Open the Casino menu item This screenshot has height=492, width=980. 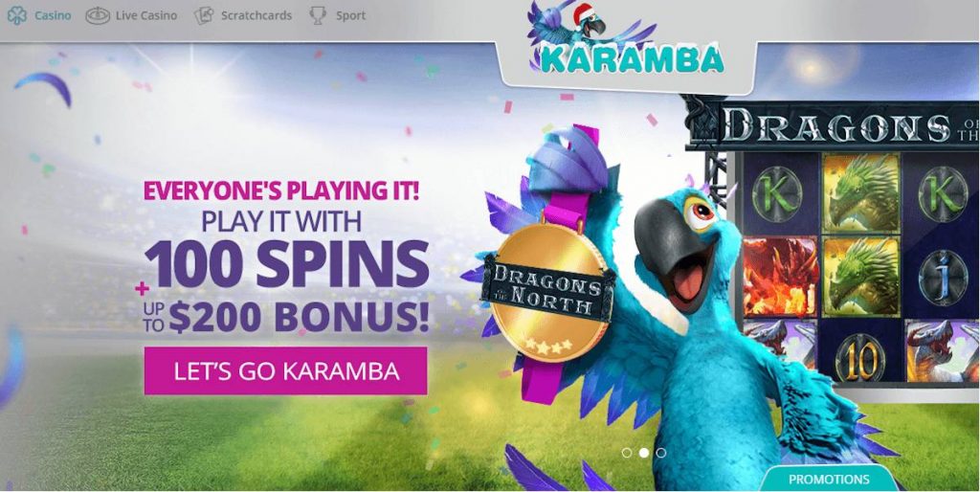[x=53, y=15]
